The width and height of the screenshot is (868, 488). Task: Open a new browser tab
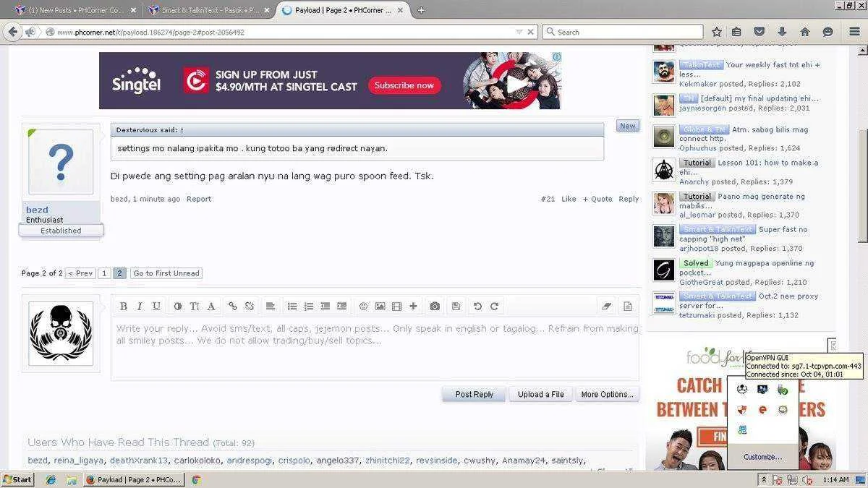[x=421, y=10]
